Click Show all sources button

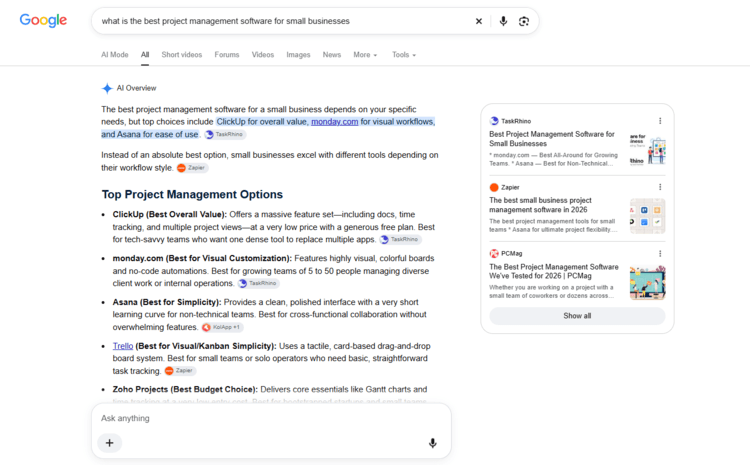pos(577,316)
